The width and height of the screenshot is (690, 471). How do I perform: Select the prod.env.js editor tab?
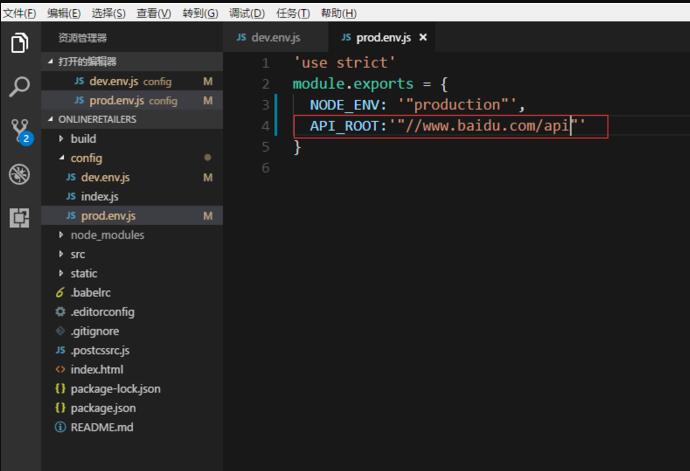[x=382, y=38]
